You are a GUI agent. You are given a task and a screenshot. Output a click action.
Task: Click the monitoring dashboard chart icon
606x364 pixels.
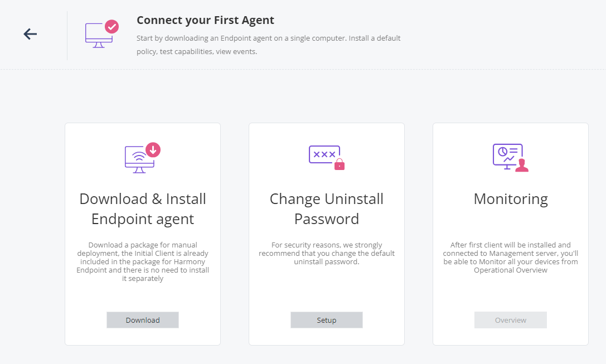point(510,158)
